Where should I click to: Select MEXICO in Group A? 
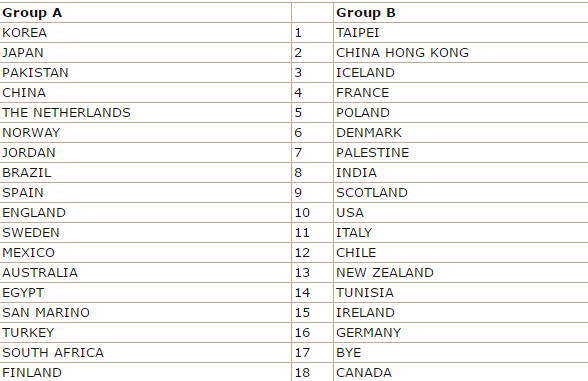(146, 253)
